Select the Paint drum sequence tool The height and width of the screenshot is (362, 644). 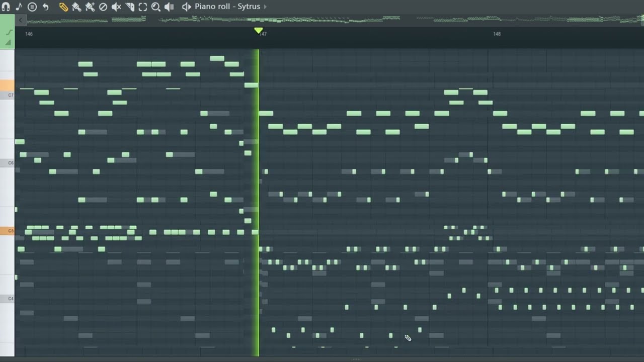(90, 7)
